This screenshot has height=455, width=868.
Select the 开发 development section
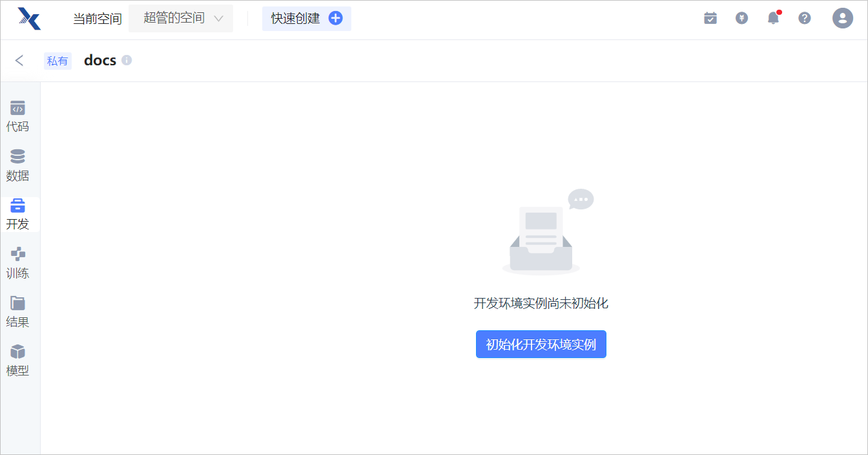pyautogui.click(x=18, y=215)
